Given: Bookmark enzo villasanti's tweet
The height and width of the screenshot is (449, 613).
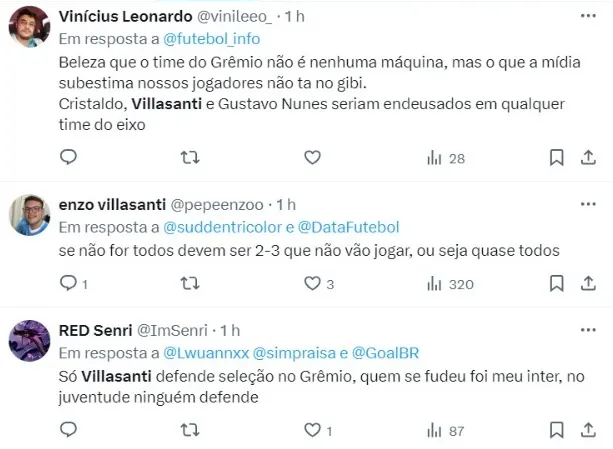Looking at the screenshot, I should (557, 284).
